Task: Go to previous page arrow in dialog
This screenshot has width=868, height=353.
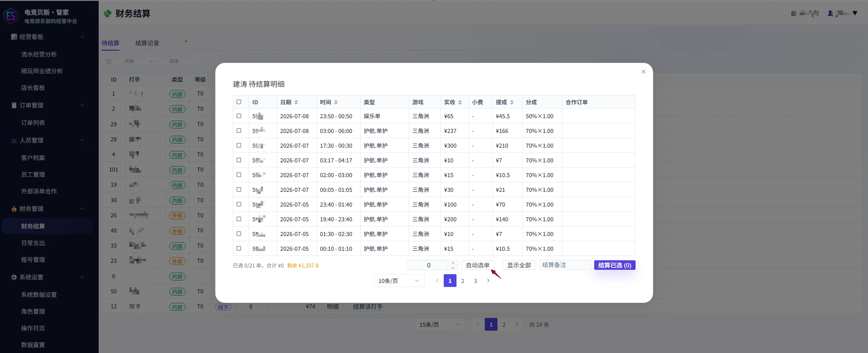Action: point(437,281)
